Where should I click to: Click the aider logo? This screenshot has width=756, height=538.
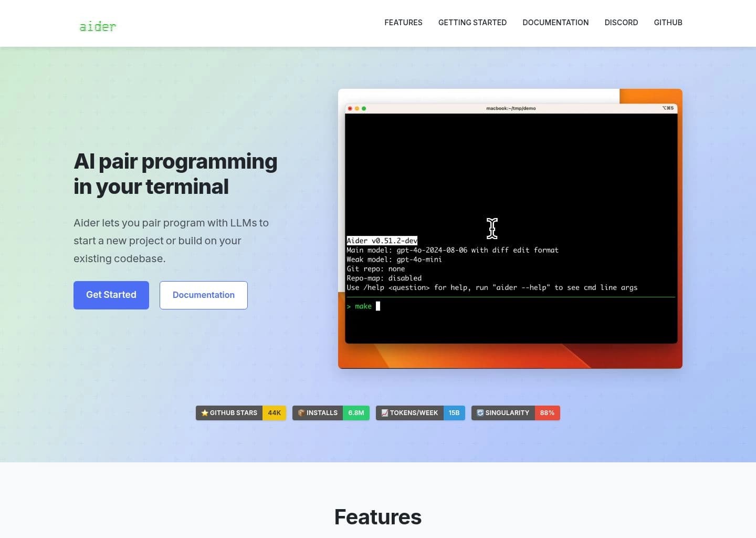click(x=98, y=26)
